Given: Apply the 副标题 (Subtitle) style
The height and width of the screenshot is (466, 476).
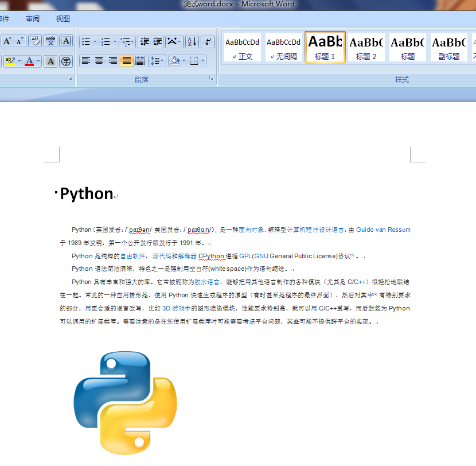Looking at the screenshot, I should click(x=448, y=48).
